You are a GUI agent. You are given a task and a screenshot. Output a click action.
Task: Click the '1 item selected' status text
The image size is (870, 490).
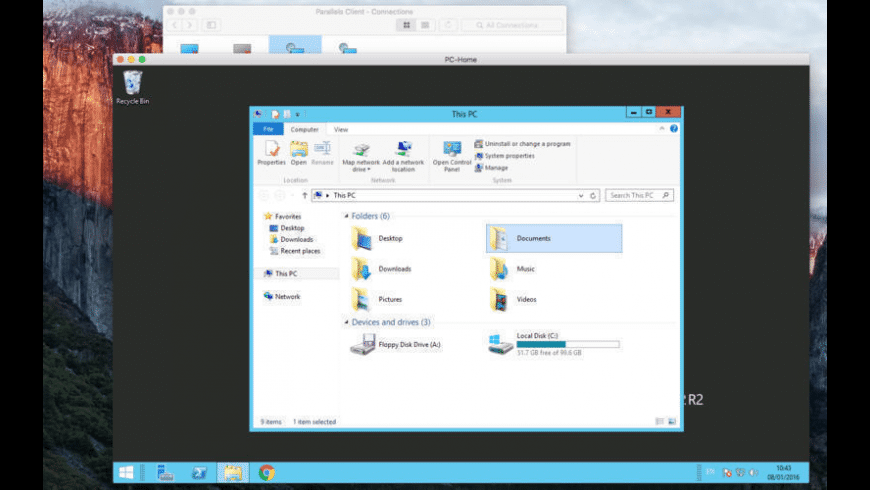coord(314,422)
